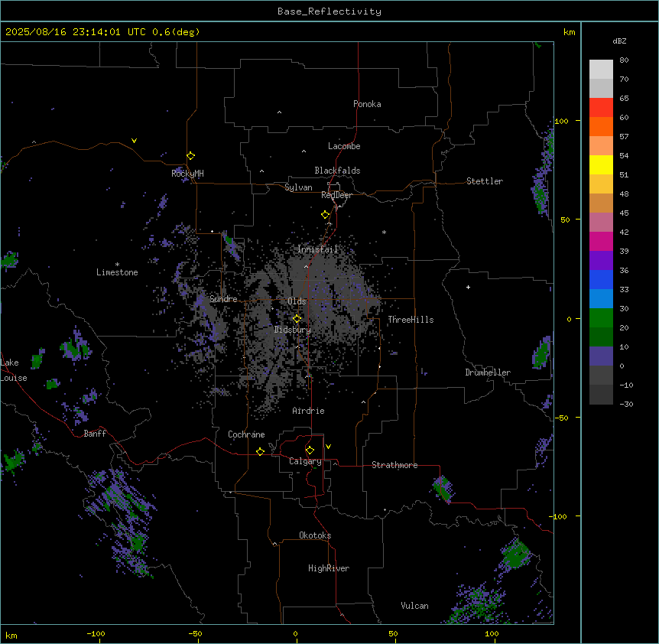Click the asterisk marker above Limestone
The height and width of the screenshot is (644, 659).
[117, 265]
